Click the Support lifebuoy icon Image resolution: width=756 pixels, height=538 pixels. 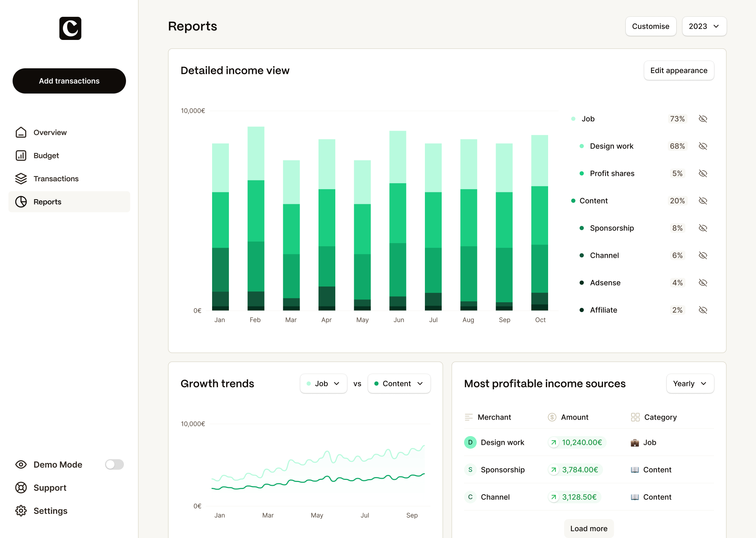tap(21, 488)
